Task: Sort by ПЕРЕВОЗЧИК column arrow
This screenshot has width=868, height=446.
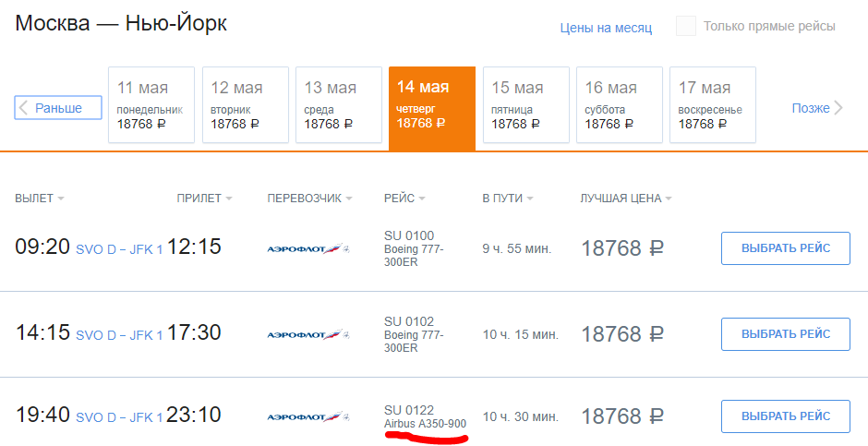Action: (349, 199)
